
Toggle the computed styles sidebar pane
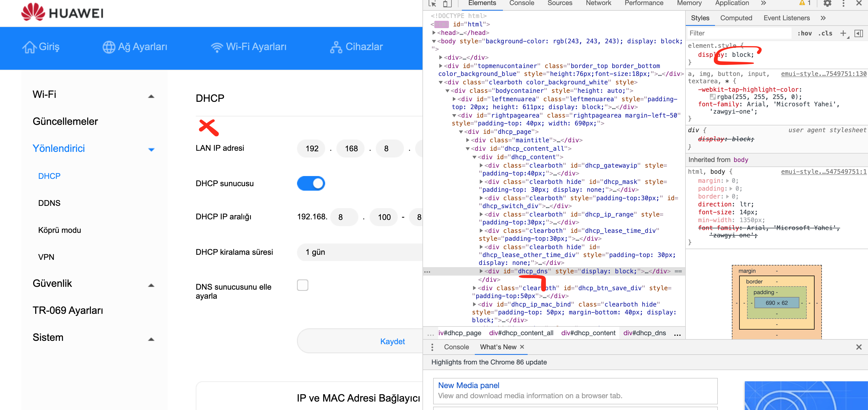[859, 33]
